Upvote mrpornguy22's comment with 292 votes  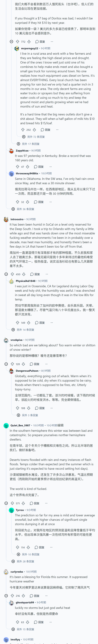23,130
